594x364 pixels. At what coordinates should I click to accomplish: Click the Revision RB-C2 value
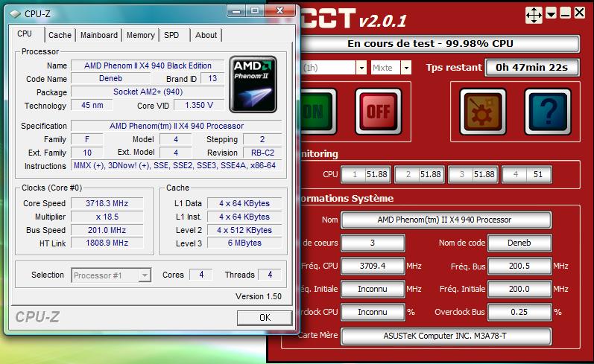262,153
